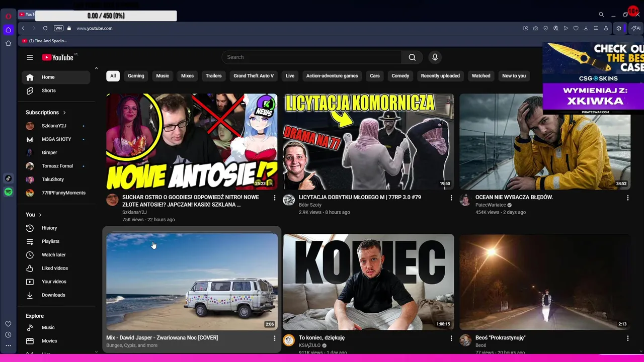This screenshot has height=362, width=644.
Task: Open options for Beoś Prokrastynuję video
Action: coord(627,338)
